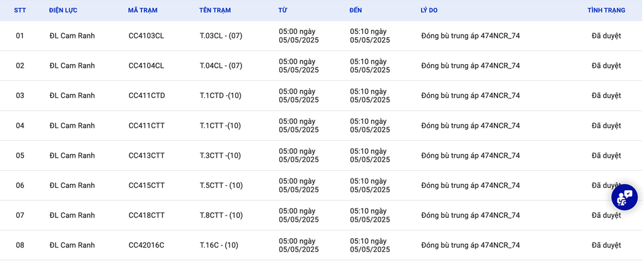Click the MÃ TRẠM column header
Viewport: 644px width, 262px height.
143,11
